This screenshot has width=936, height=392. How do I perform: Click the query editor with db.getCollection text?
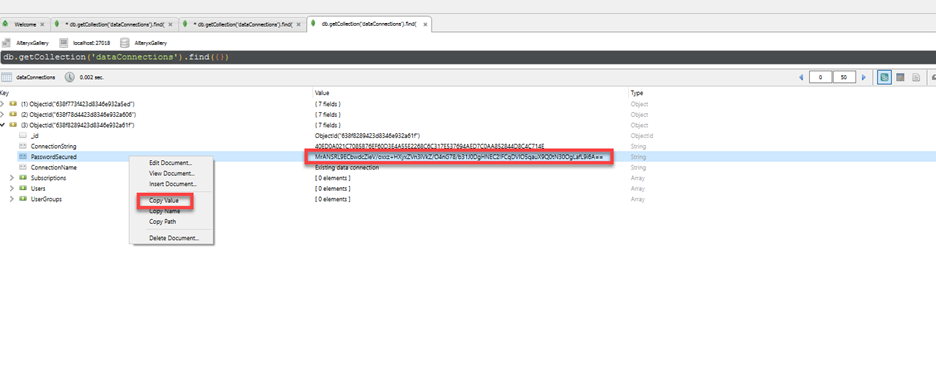pos(468,57)
